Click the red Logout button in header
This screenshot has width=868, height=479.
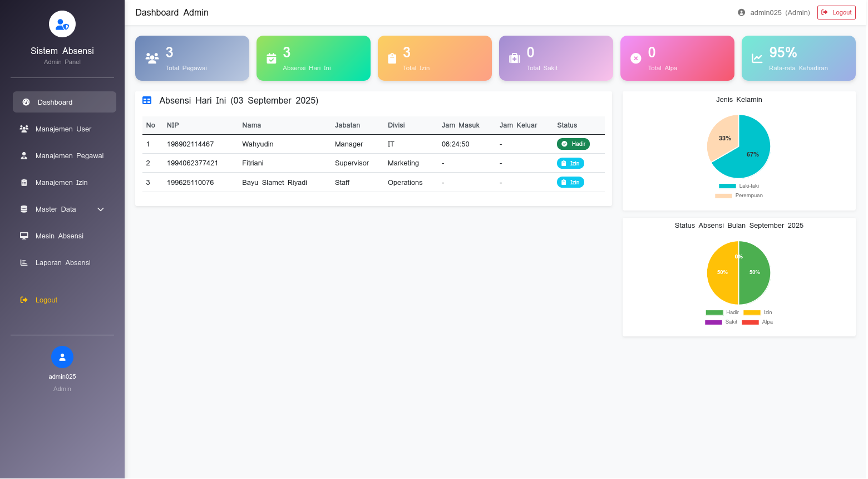836,12
